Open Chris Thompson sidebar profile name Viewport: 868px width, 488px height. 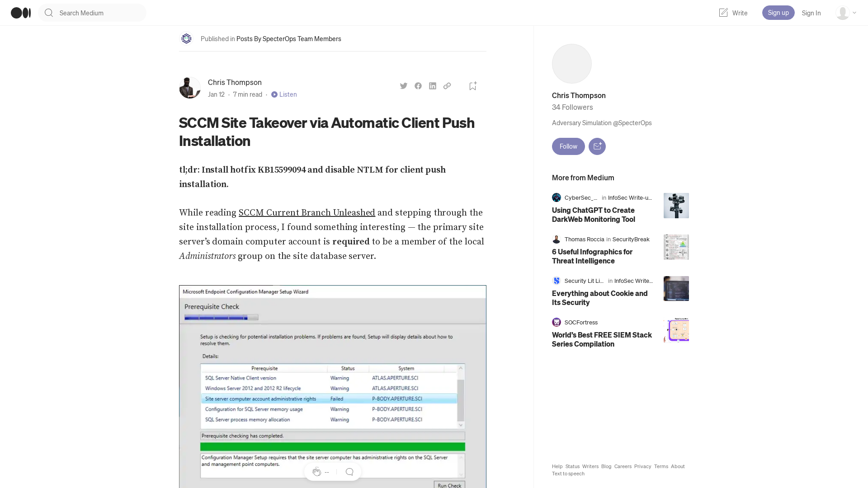pyautogui.click(x=579, y=95)
